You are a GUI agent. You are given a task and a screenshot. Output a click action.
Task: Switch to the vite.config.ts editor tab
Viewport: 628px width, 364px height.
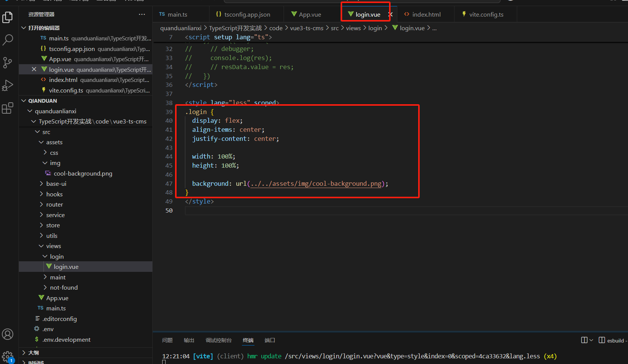[x=486, y=14]
